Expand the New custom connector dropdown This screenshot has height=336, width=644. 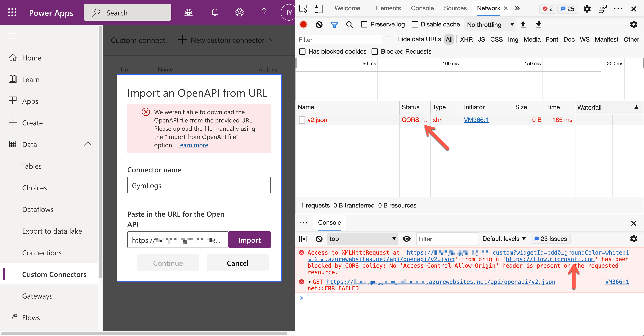pyautogui.click(x=272, y=40)
